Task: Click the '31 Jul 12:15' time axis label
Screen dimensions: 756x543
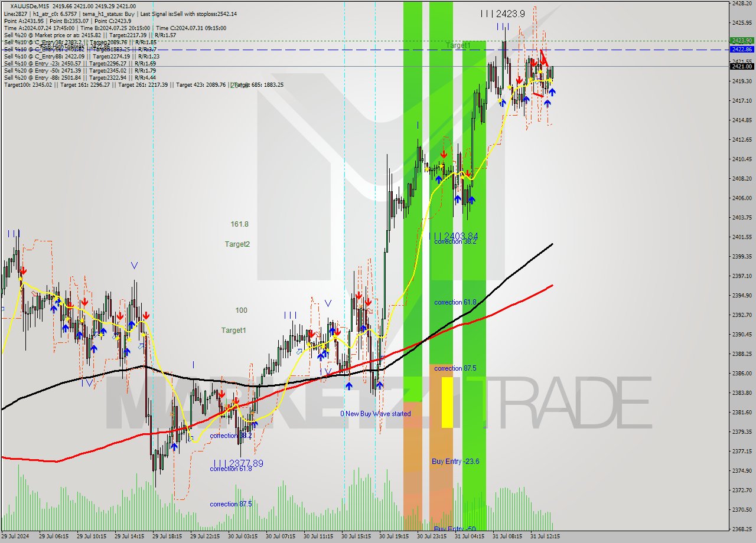Action: coord(545,537)
